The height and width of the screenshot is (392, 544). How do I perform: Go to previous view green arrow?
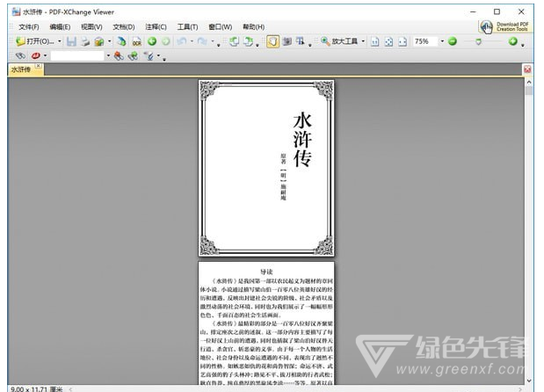click(x=152, y=41)
